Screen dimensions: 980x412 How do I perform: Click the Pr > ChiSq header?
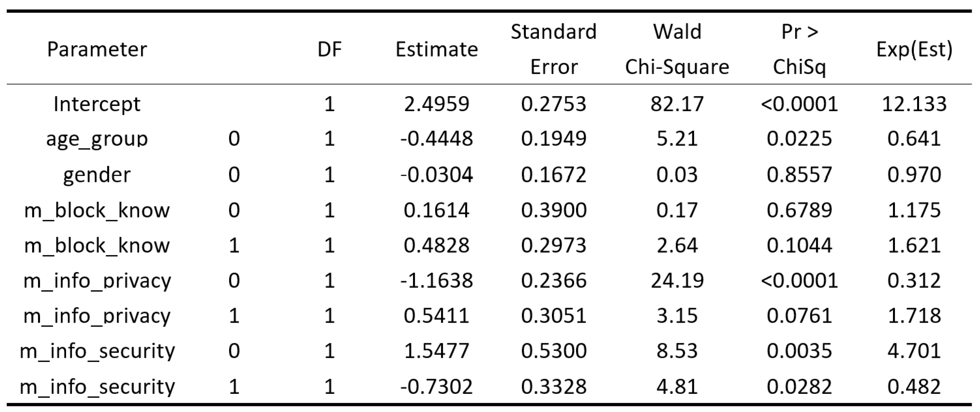[800, 49]
